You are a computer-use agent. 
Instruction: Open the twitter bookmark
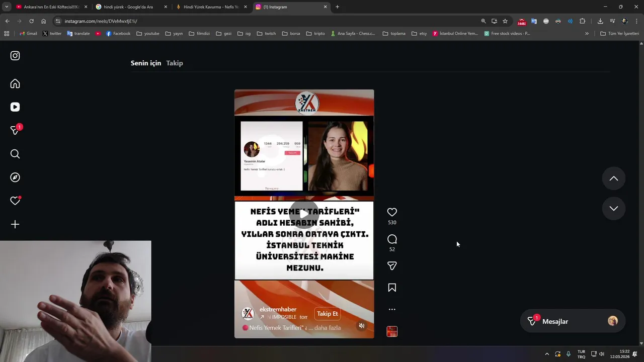pos(52,34)
